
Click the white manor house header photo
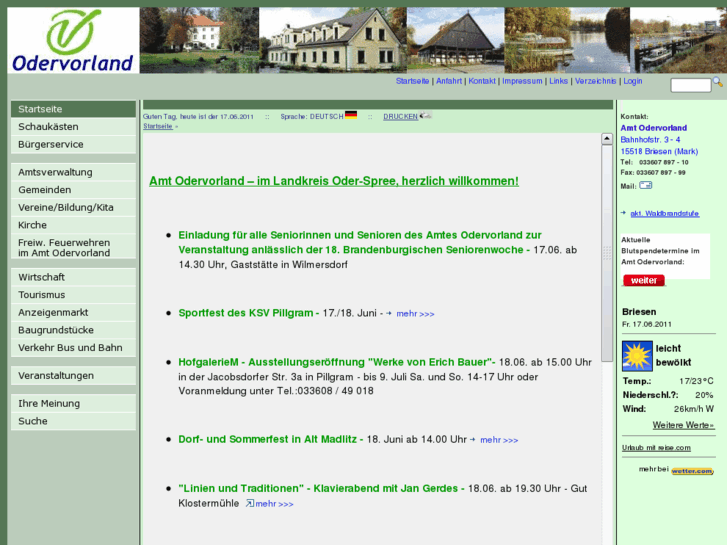pos(199,40)
